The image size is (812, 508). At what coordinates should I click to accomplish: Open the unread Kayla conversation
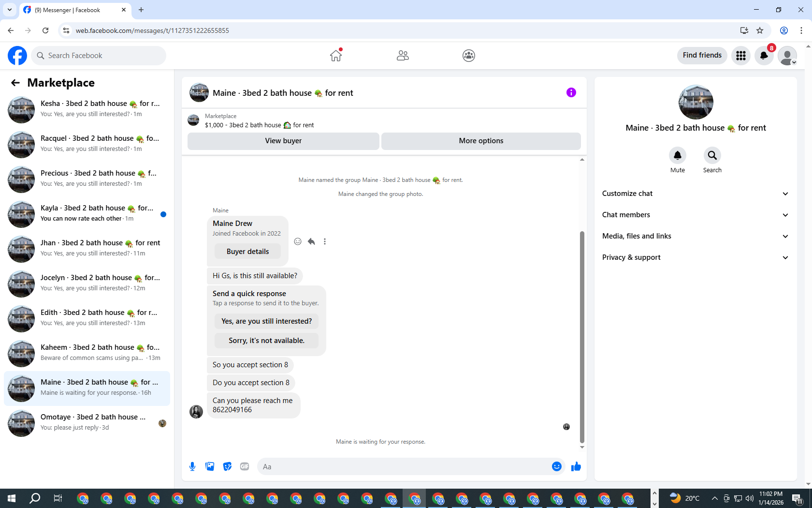click(x=87, y=213)
